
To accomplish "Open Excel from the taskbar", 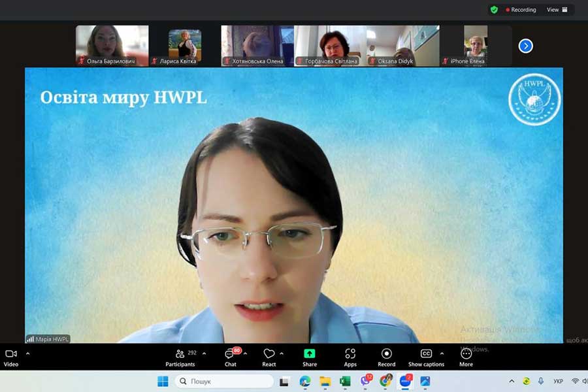I will pyautogui.click(x=345, y=382).
